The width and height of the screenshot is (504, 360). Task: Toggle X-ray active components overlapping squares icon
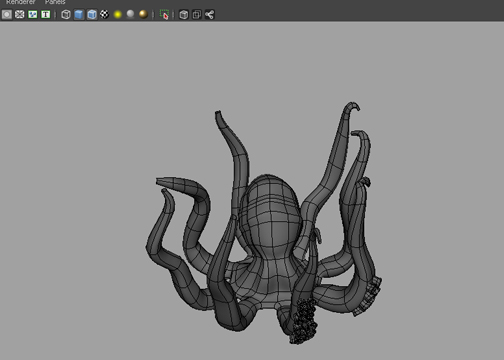click(197, 14)
